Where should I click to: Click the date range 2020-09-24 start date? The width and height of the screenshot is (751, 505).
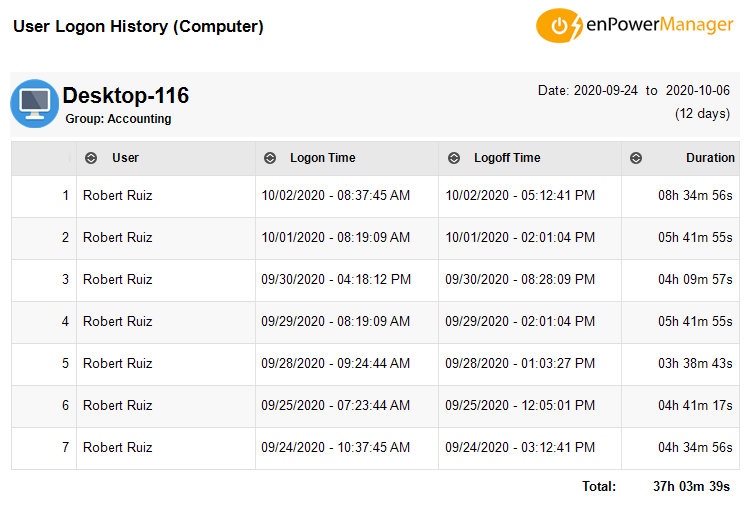pos(606,91)
